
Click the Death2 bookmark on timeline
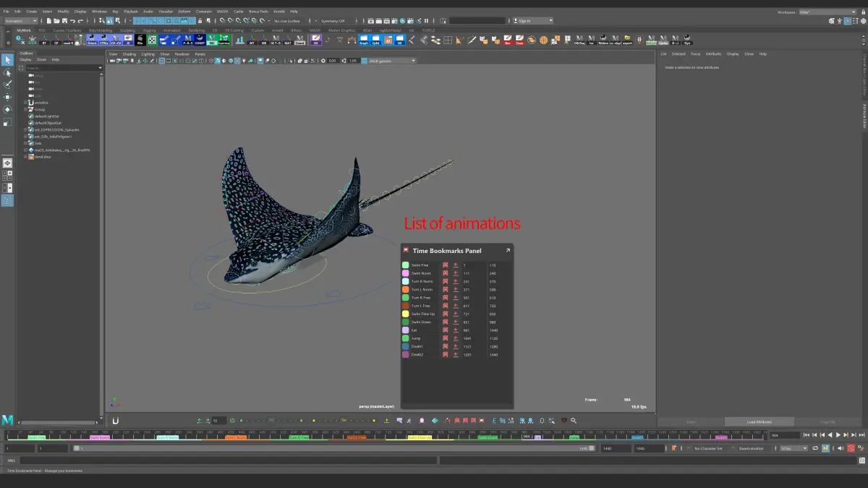(721, 437)
